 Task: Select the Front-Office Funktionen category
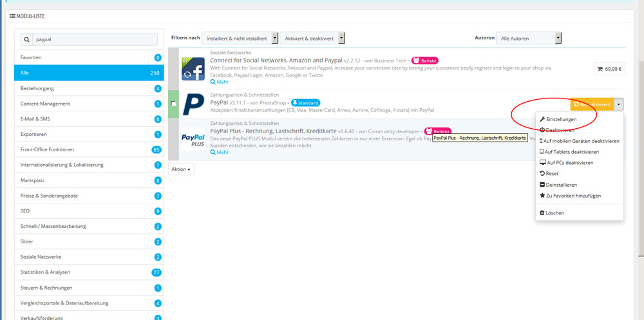89,149
